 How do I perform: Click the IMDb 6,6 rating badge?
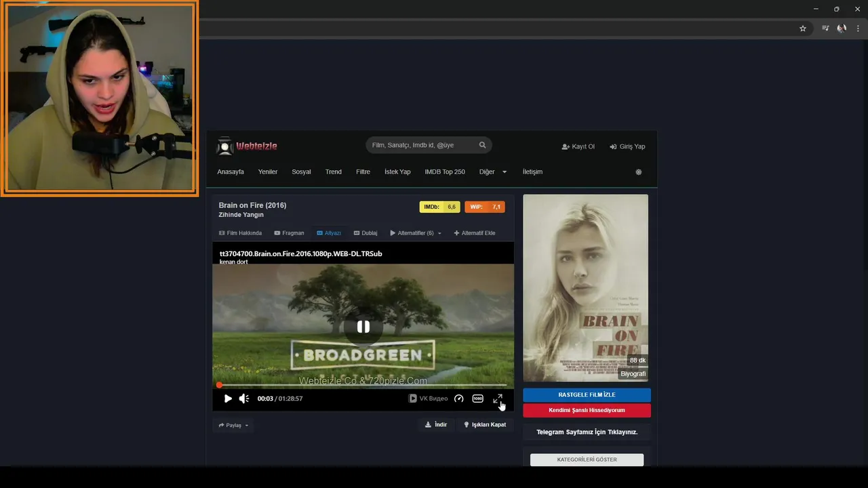pos(440,207)
